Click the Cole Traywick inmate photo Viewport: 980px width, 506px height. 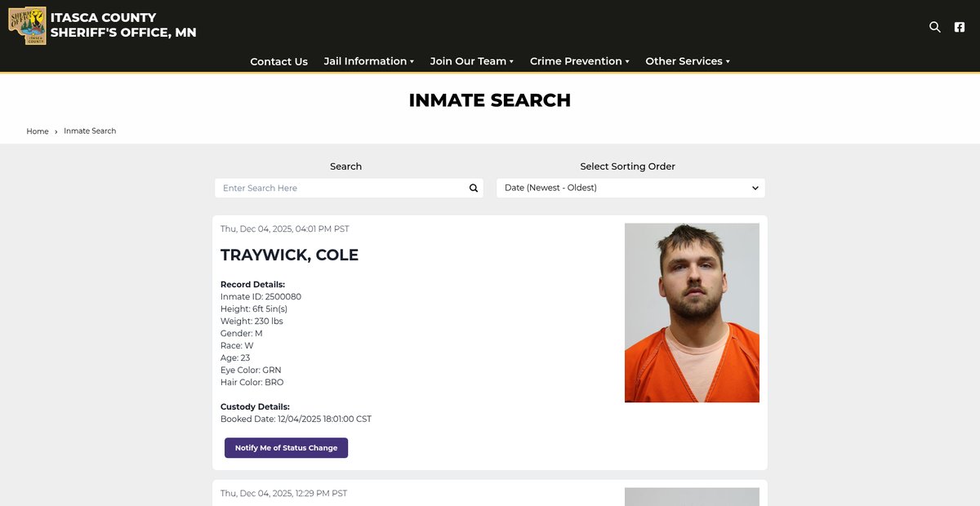click(692, 313)
